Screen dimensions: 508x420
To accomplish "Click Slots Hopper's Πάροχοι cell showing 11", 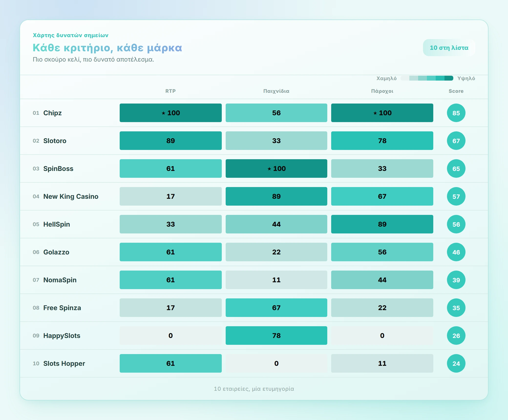I will point(382,363).
